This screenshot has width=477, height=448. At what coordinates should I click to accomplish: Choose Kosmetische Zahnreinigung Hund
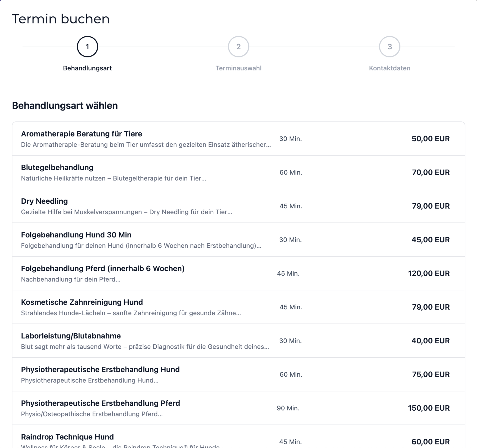(238, 307)
